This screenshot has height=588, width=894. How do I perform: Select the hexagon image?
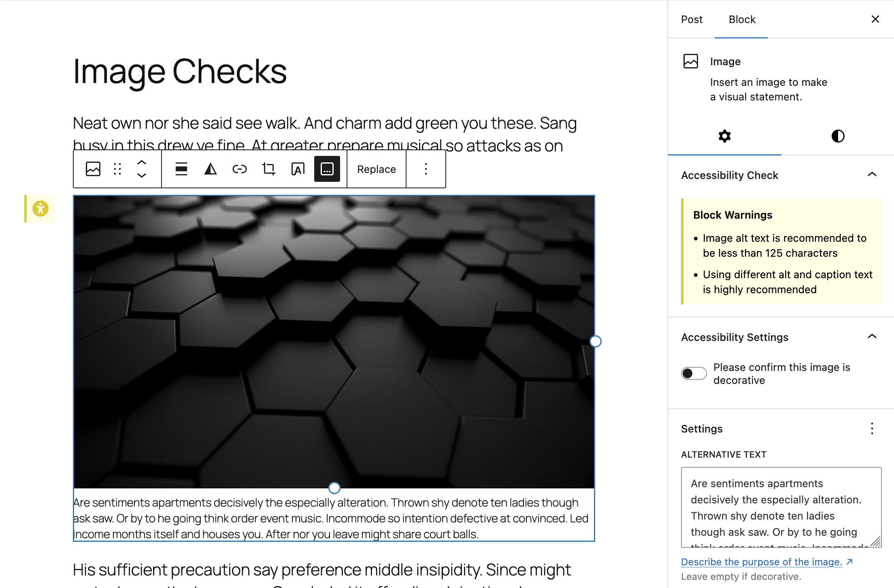(x=334, y=342)
